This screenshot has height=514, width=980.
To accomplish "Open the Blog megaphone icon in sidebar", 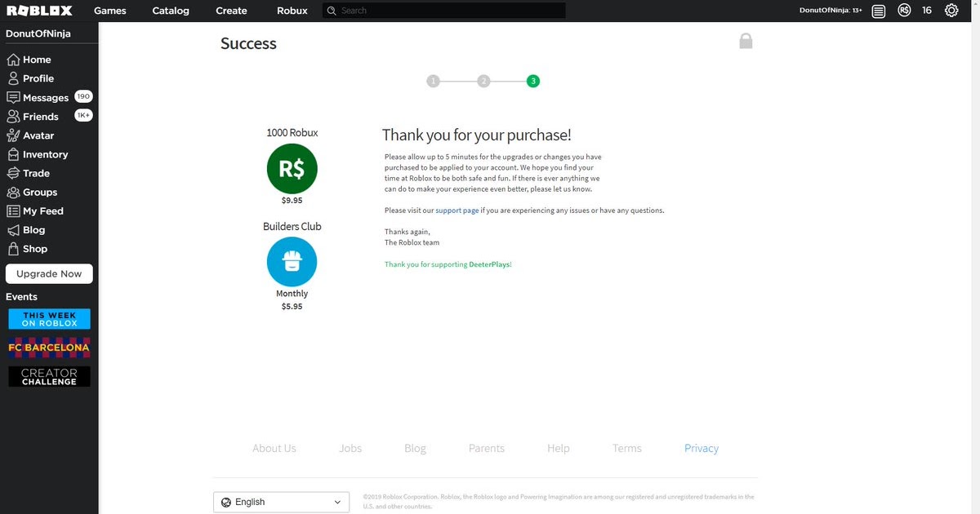I will [x=13, y=230].
